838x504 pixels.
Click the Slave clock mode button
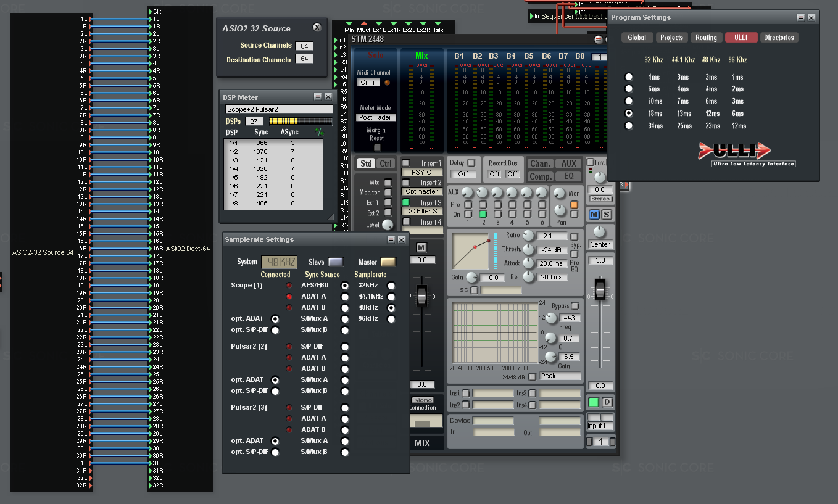[x=336, y=262]
